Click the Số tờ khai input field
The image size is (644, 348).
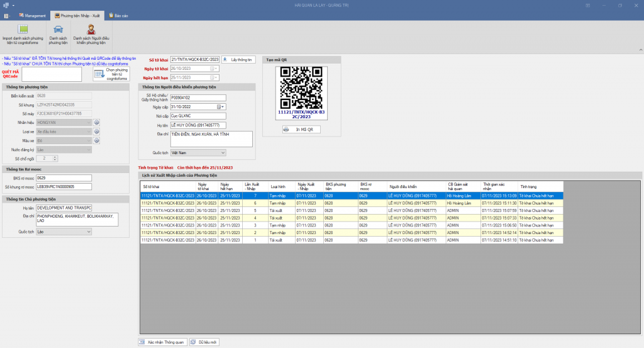195,60
